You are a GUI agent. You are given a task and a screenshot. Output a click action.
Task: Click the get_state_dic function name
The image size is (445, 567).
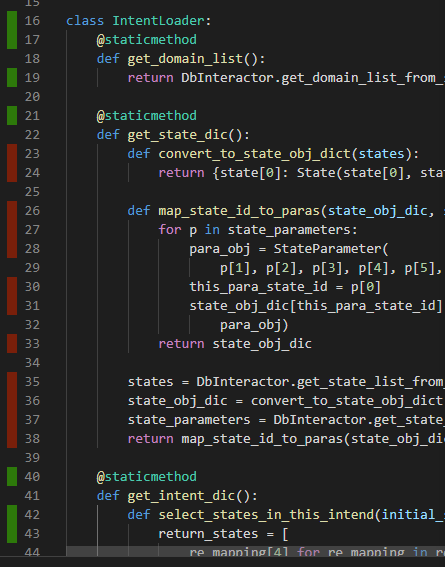coord(177,135)
